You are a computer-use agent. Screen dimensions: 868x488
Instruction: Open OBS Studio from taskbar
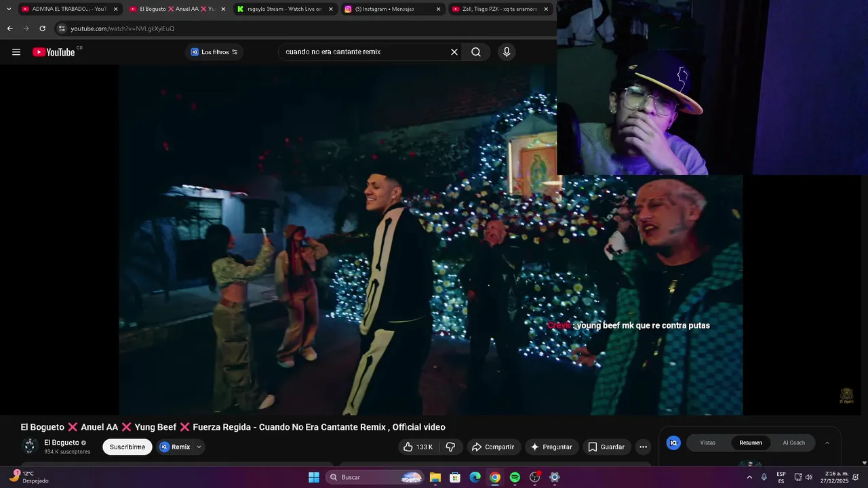535,477
